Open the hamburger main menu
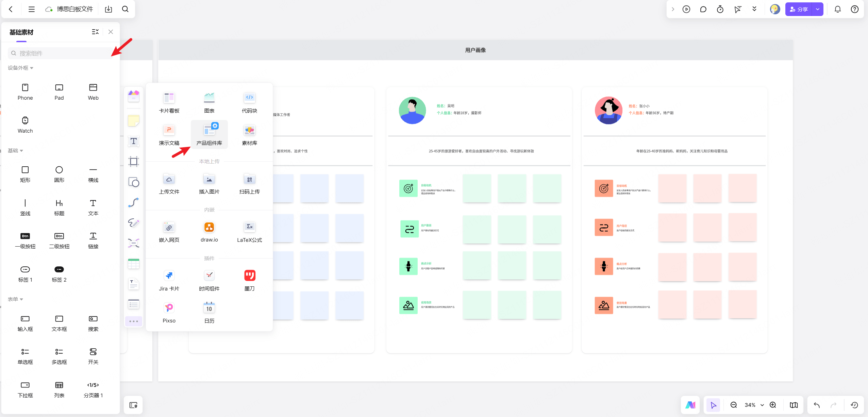The width and height of the screenshot is (868, 417). coord(32,9)
